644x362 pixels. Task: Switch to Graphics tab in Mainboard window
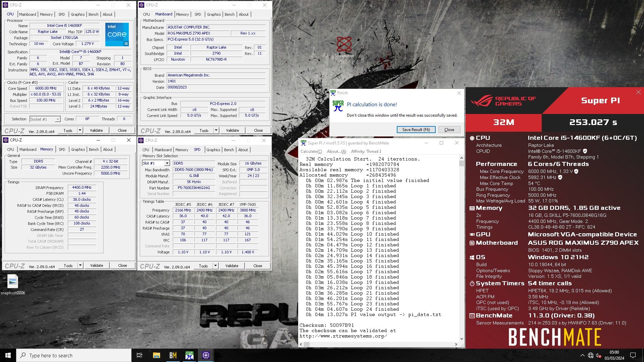[214, 14]
